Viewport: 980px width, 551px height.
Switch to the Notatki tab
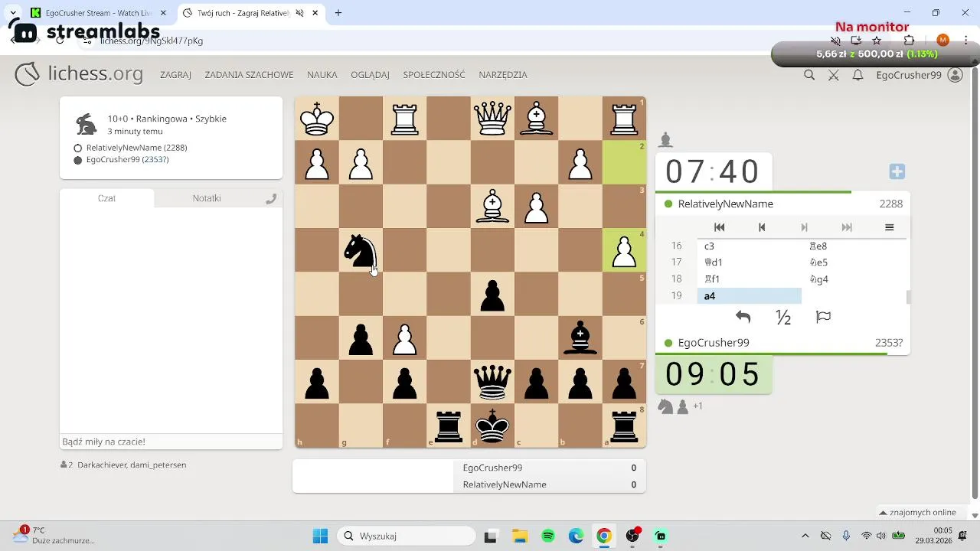pos(207,198)
